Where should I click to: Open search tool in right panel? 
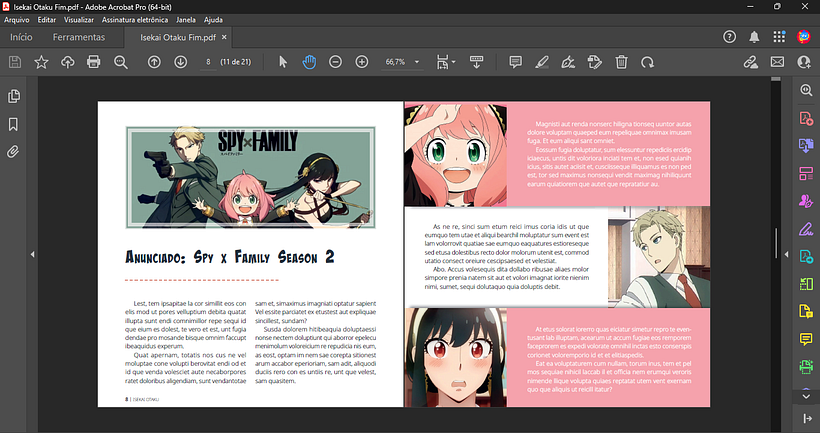tap(806, 90)
